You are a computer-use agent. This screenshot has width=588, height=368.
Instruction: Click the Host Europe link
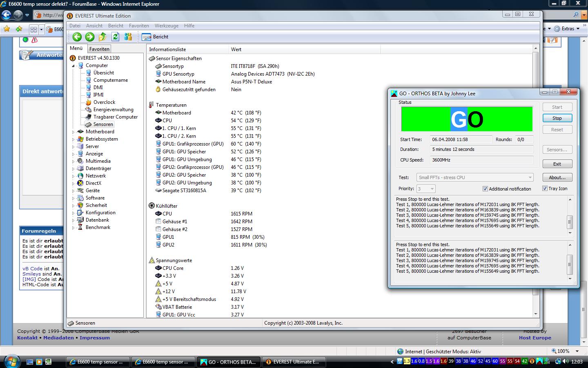tap(535, 338)
